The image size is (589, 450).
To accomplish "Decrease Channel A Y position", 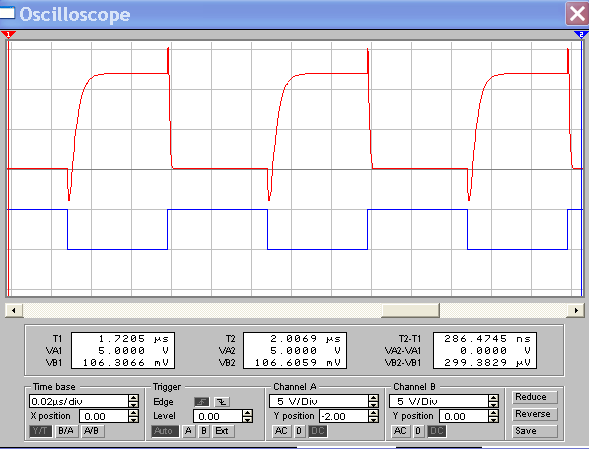I will tap(373, 419).
